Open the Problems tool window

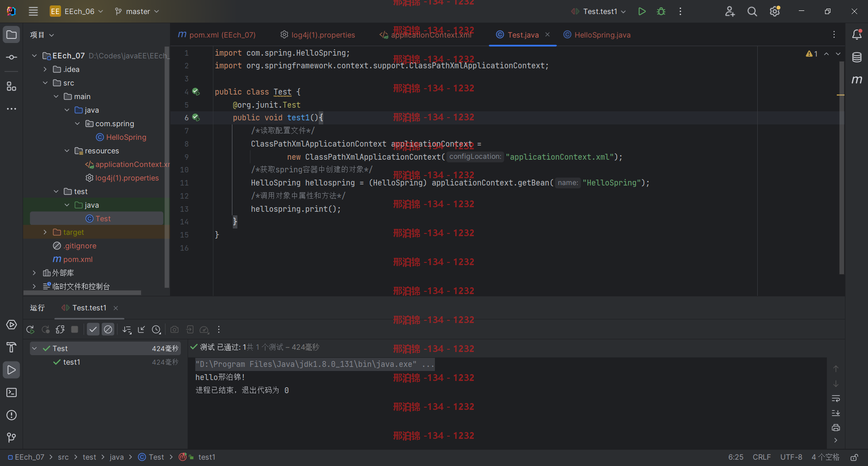tap(11, 415)
